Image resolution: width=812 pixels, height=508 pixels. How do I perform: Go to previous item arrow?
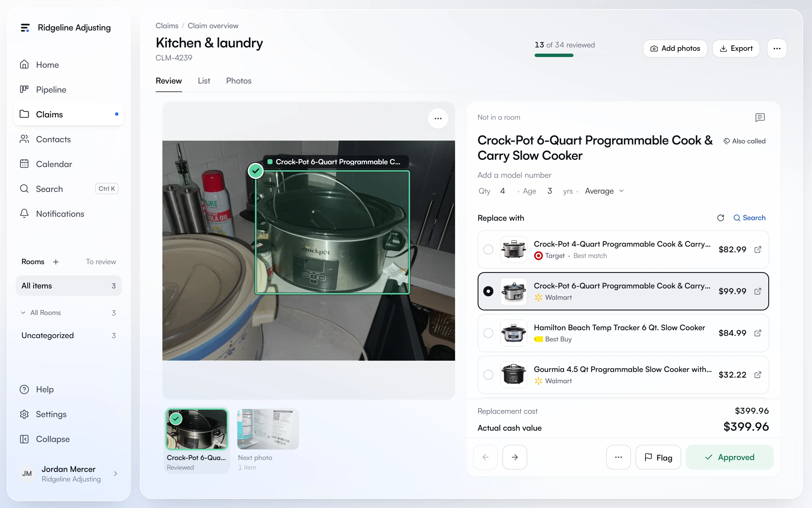pos(485,457)
